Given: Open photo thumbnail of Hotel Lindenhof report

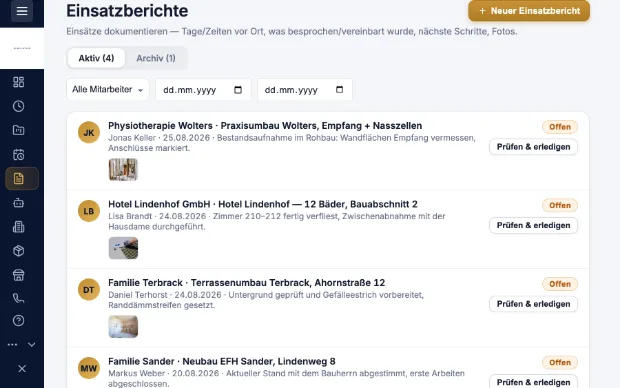Looking at the screenshot, I should click(x=123, y=248).
